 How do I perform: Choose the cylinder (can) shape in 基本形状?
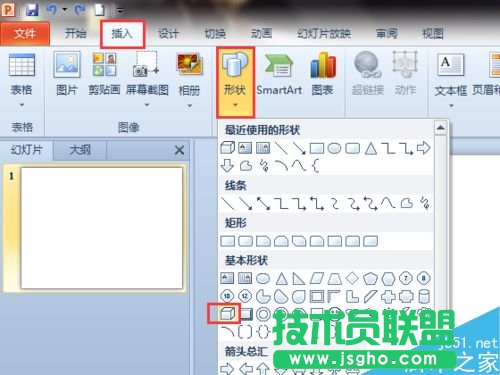pos(424,296)
